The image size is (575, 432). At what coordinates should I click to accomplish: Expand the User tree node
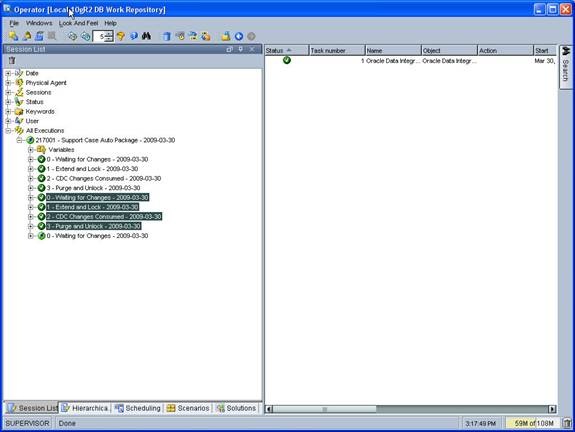(8, 121)
